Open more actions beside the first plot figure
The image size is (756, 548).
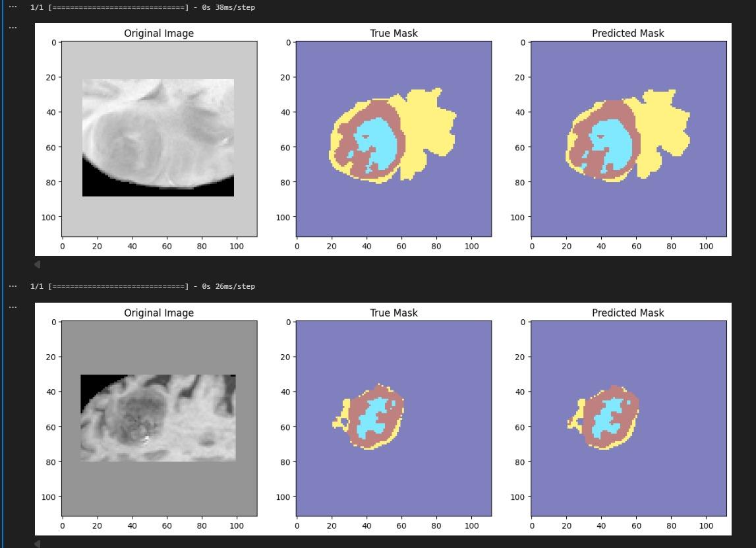point(13,28)
